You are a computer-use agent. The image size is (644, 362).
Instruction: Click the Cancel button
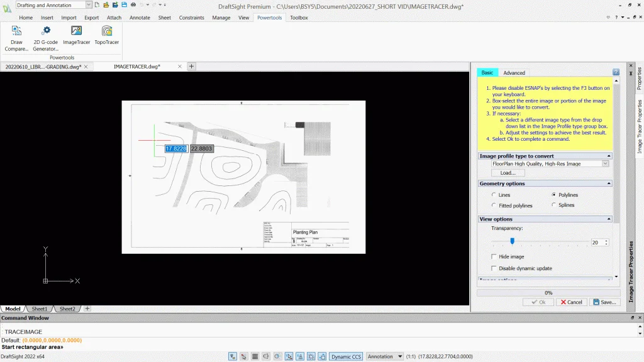pyautogui.click(x=571, y=302)
